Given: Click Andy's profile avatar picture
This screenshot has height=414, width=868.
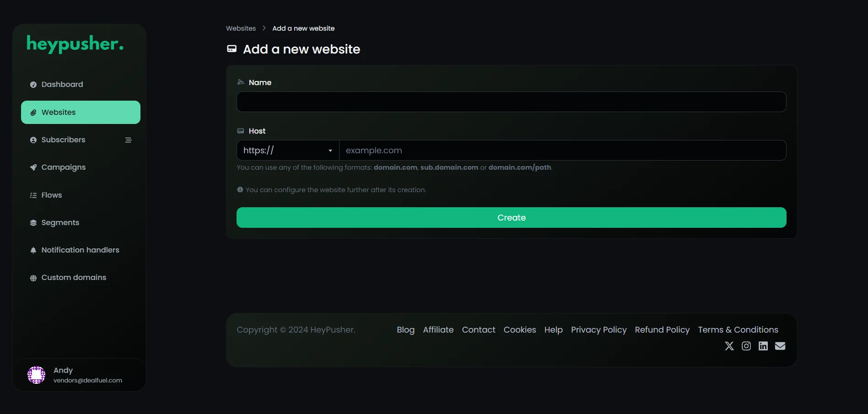Looking at the screenshot, I should point(36,374).
